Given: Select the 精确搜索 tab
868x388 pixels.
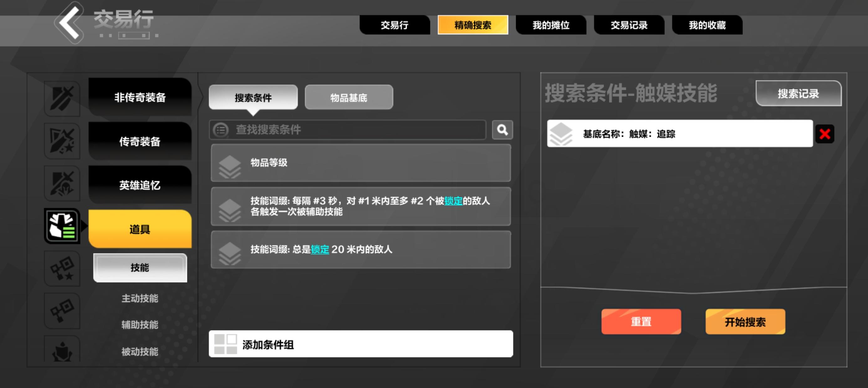Looking at the screenshot, I should (473, 25).
